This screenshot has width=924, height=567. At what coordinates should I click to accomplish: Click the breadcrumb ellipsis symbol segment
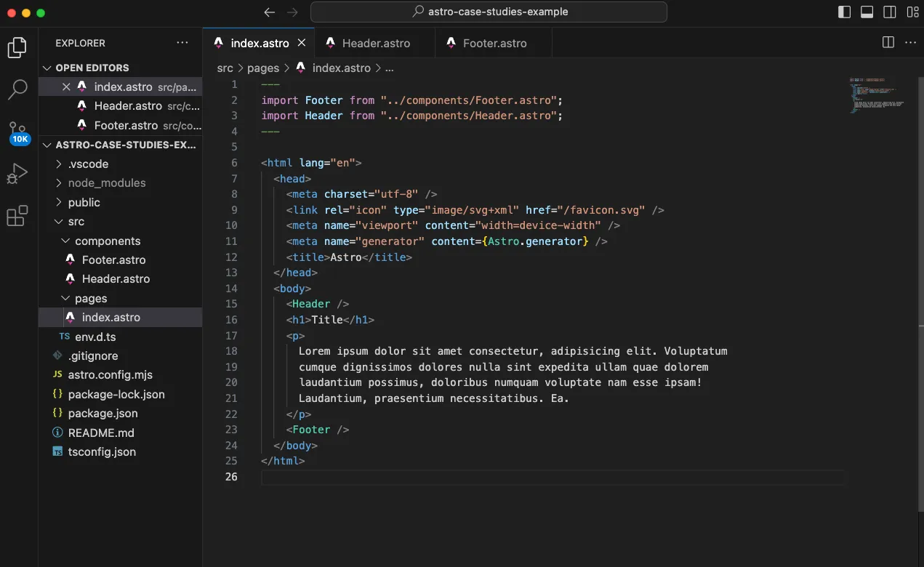pyautogui.click(x=390, y=68)
